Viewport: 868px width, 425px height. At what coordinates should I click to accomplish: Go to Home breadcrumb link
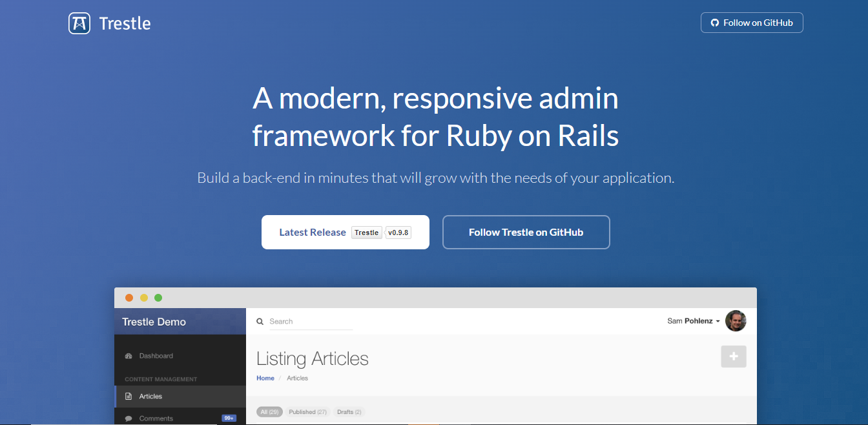tap(265, 378)
